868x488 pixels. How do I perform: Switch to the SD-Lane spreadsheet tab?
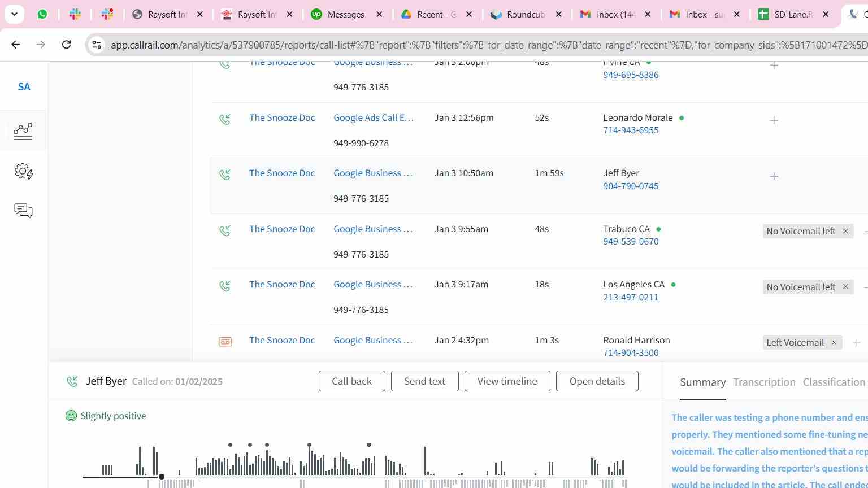pyautogui.click(x=794, y=14)
